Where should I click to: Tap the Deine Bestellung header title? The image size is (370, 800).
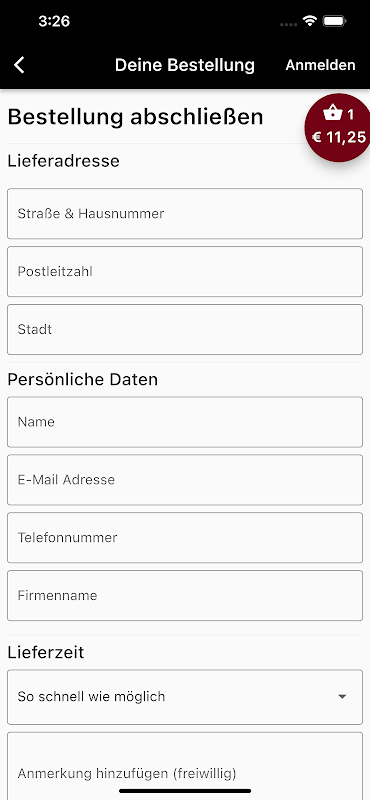coord(185,65)
